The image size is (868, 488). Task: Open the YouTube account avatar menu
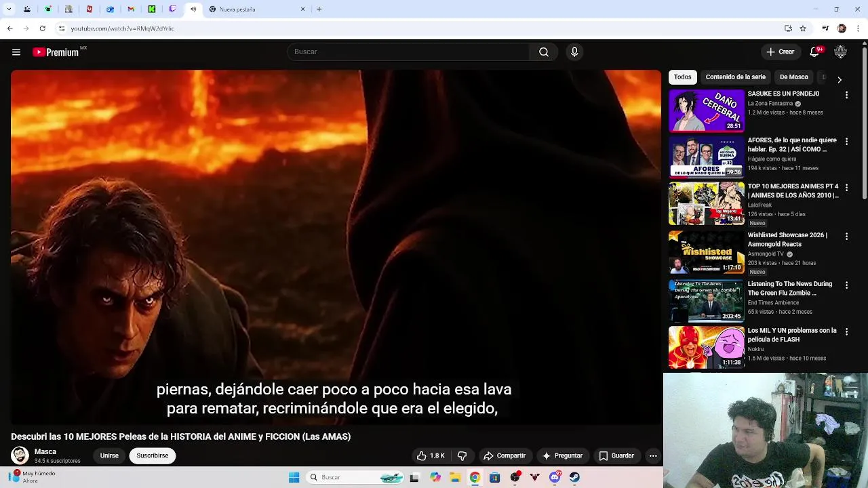[841, 52]
